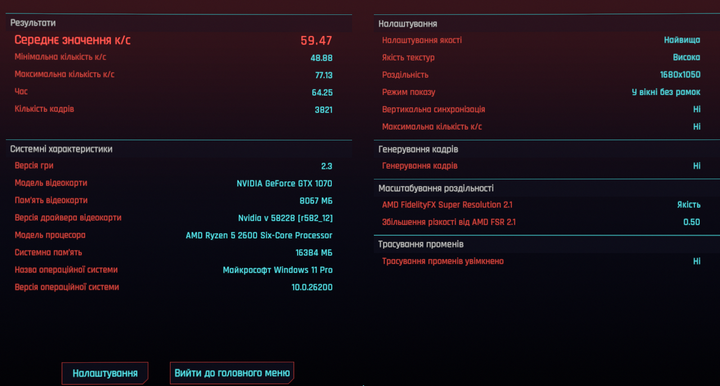Click the Якість текстур label
Image resolution: width=720 pixels, height=386 pixels.
tap(408, 58)
